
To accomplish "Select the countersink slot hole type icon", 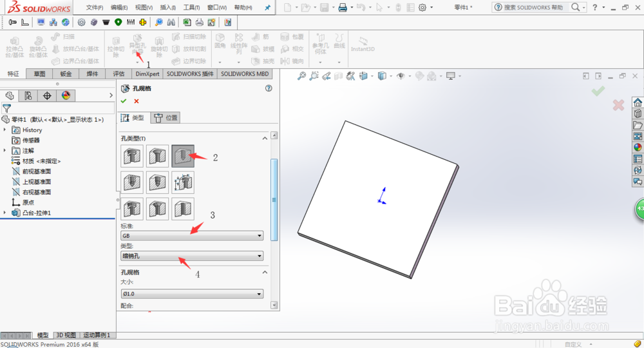I will click(x=157, y=209).
